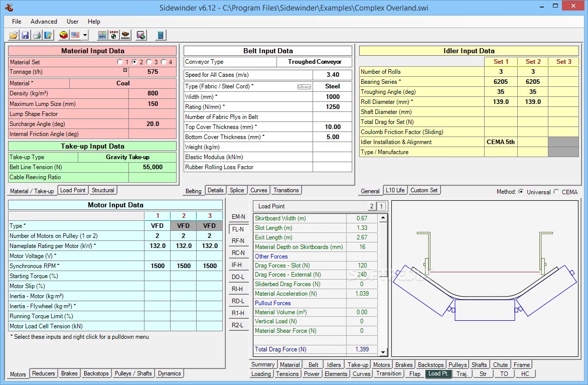Open the Advanced menu
This screenshot has width=588, height=385.
[x=44, y=22]
